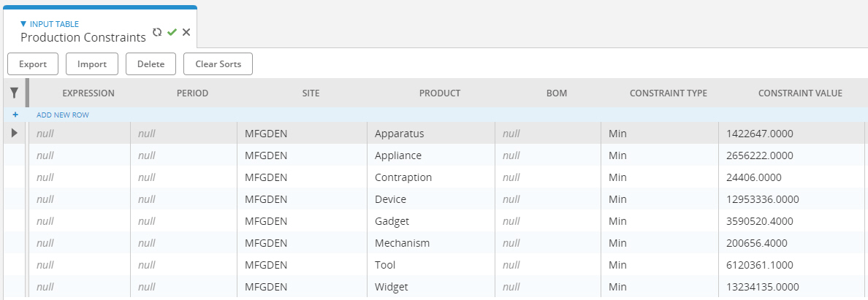The image size is (868, 300).
Task: Sort by CONSTRAINT VALUE column header
Action: point(800,93)
